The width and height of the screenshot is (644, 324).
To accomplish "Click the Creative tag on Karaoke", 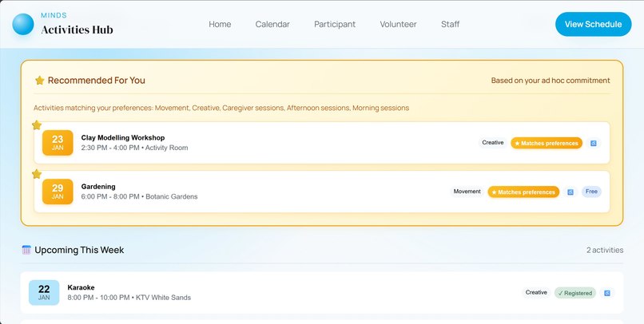I will pyautogui.click(x=536, y=292).
